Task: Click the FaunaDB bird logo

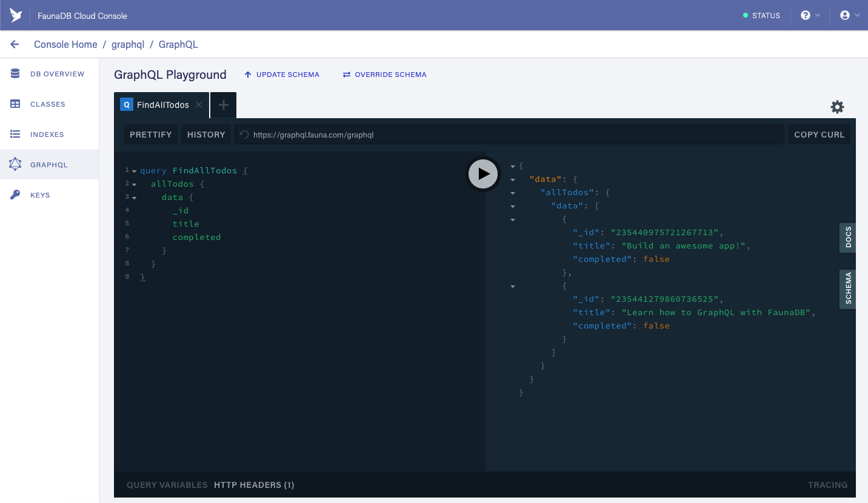Action: tap(16, 15)
